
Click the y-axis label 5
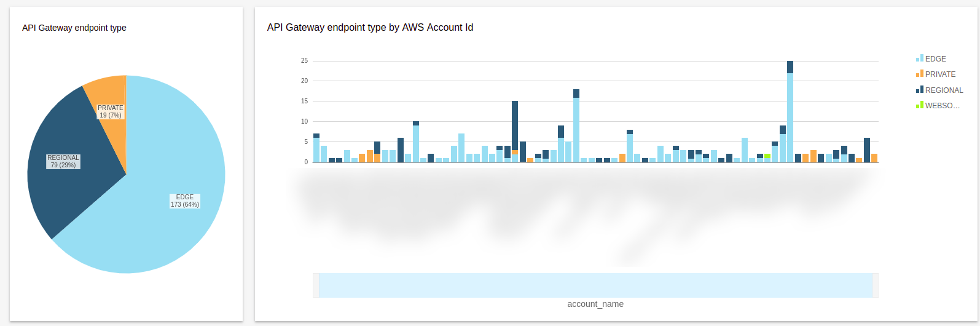[x=306, y=141]
